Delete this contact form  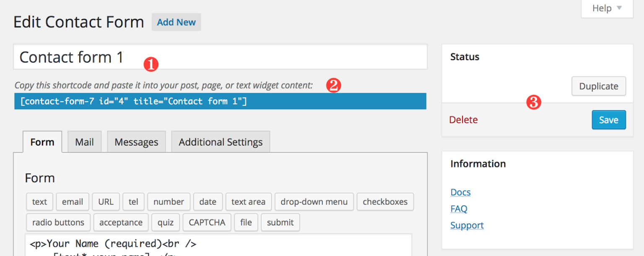463,120
